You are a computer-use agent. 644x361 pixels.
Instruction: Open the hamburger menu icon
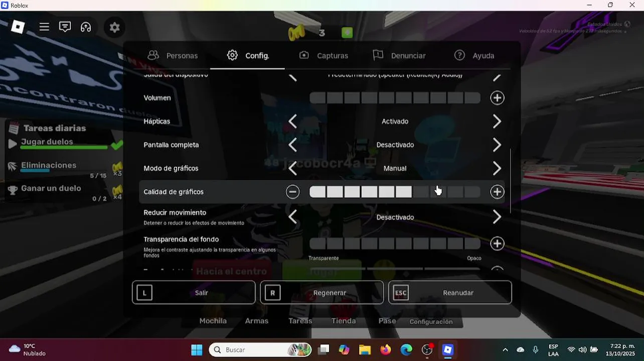(x=44, y=27)
